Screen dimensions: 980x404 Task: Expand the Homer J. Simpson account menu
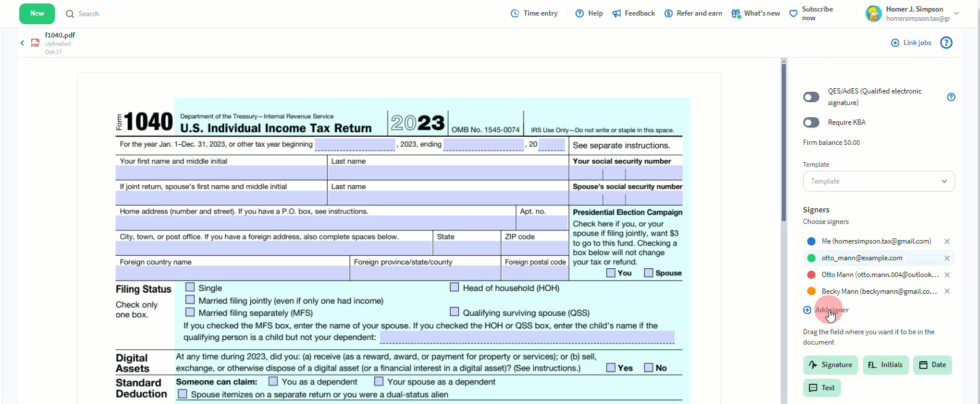[x=956, y=13]
